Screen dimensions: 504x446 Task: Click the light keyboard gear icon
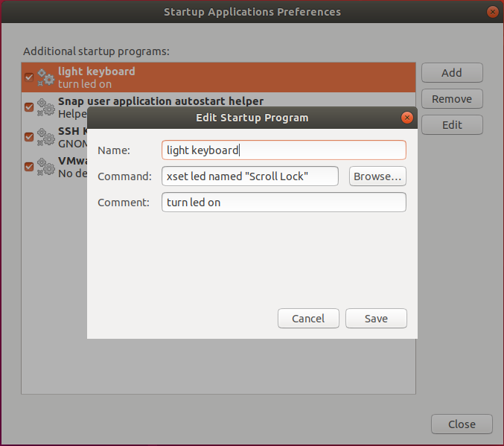[46, 77]
